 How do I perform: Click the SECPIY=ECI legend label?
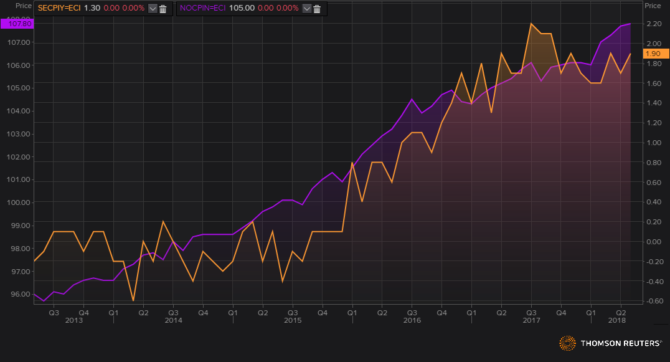click(59, 8)
